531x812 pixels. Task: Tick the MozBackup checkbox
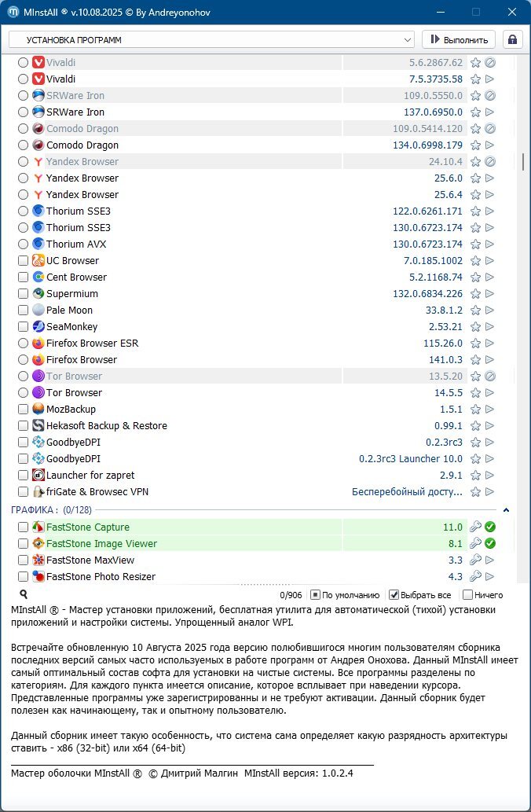tap(23, 409)
